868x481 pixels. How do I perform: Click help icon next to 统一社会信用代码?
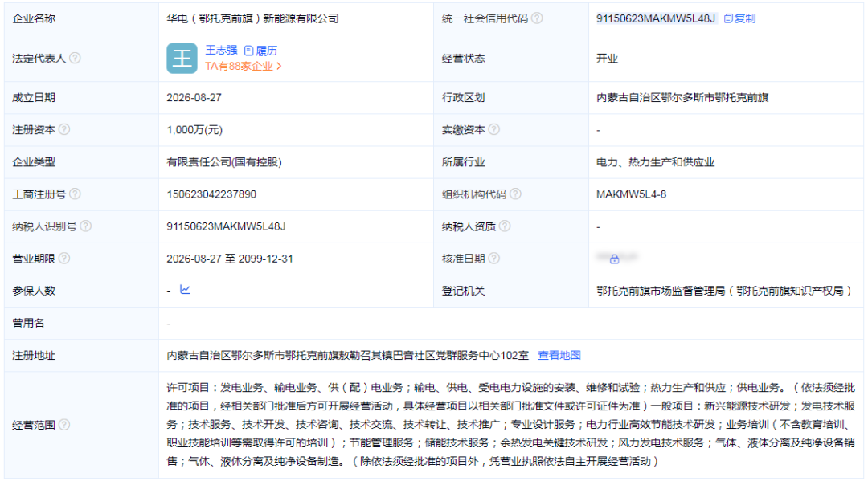[x=537, y=18]
